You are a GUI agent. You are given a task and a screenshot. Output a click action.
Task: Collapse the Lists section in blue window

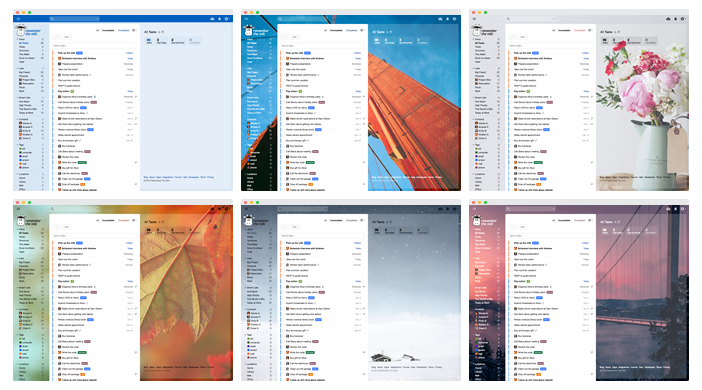coord(17,68)
